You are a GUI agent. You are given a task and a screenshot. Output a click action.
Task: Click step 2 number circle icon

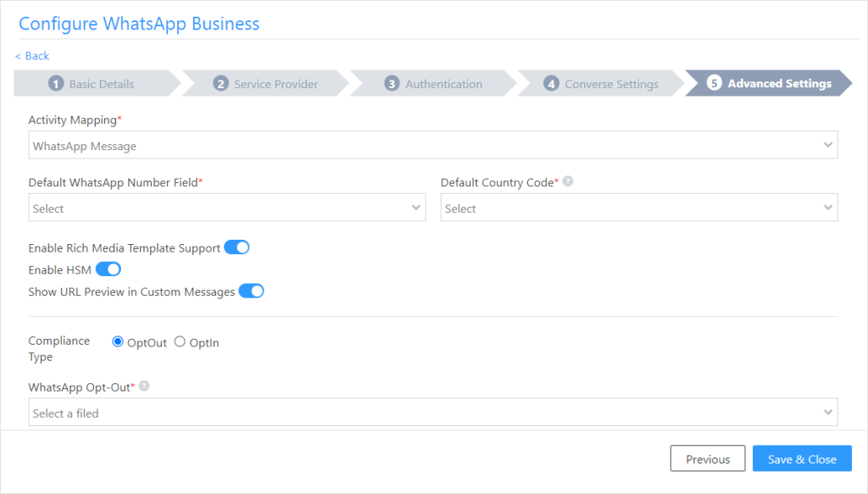click(x=220, y=84)
